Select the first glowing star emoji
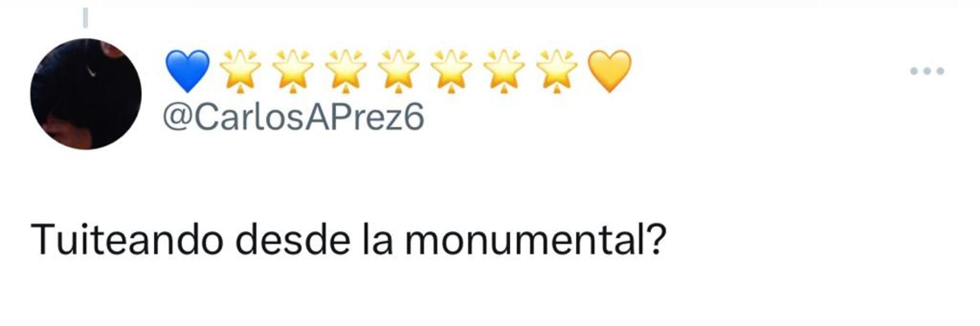The width and height of the screenshot is (980, 326). point(239,71)
